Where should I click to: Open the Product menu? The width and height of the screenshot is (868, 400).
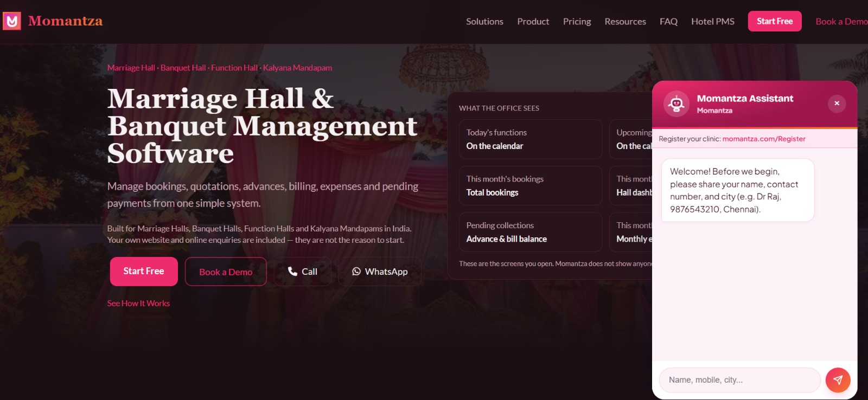(533, 22)
